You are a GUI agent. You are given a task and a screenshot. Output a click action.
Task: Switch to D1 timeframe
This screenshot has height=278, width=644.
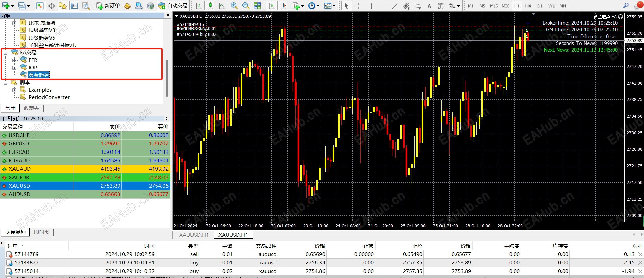pyautogui.click(x=540, y=6)
